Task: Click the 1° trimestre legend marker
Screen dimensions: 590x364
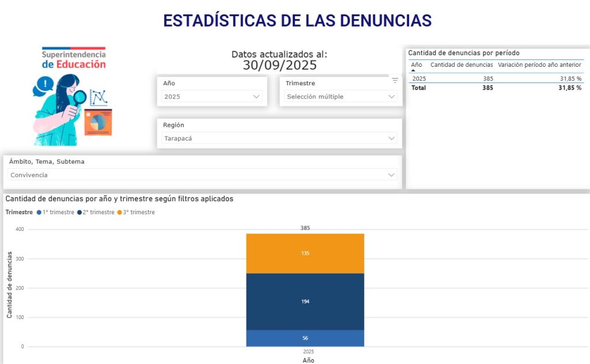Action: point(39,213)
